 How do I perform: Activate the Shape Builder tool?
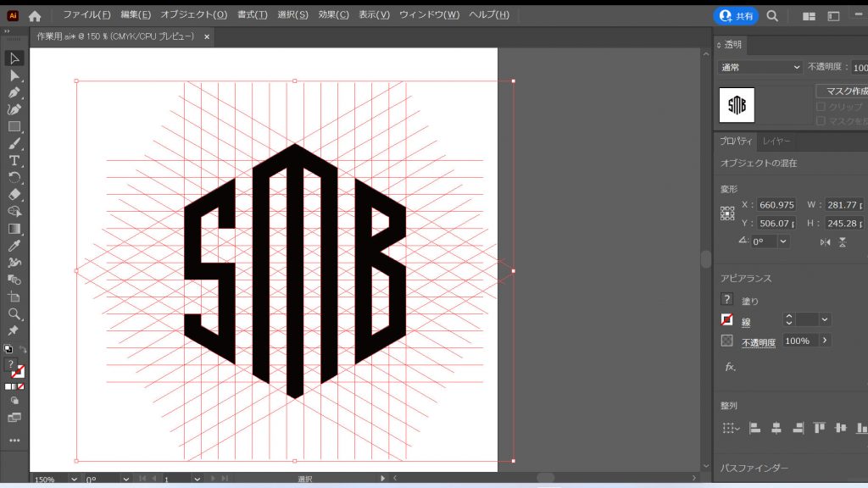click(x=14, y=211)
